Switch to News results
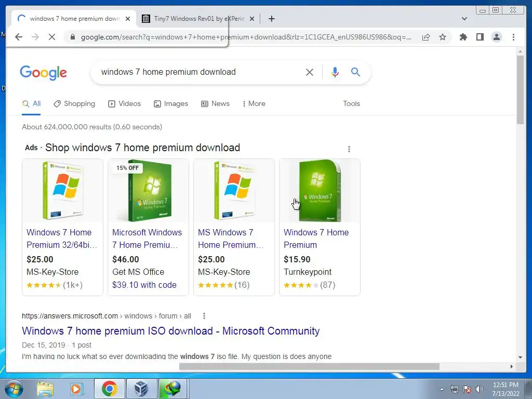This screenshot has width=532, height=399. coord(215,104)
